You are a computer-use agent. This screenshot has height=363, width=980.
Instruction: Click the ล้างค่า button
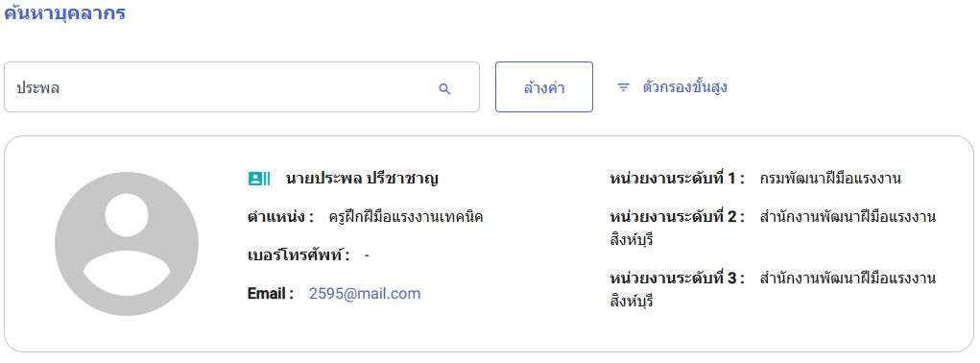click(543, 86)
